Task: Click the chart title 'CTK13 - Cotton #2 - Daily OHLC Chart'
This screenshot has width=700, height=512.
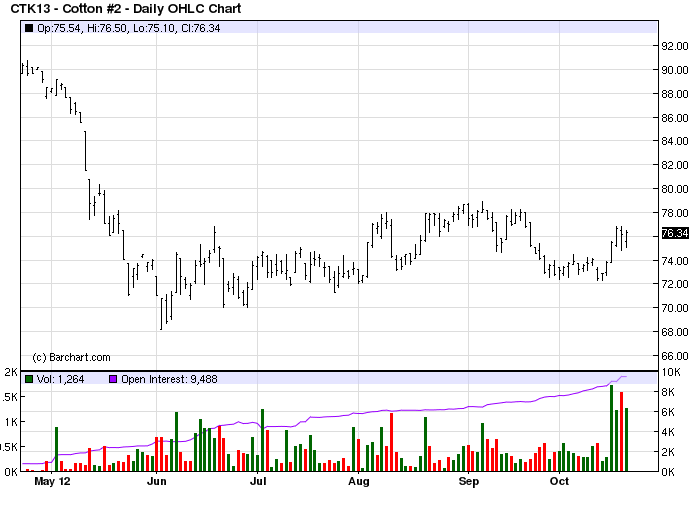Action: (x=126, y=8)
